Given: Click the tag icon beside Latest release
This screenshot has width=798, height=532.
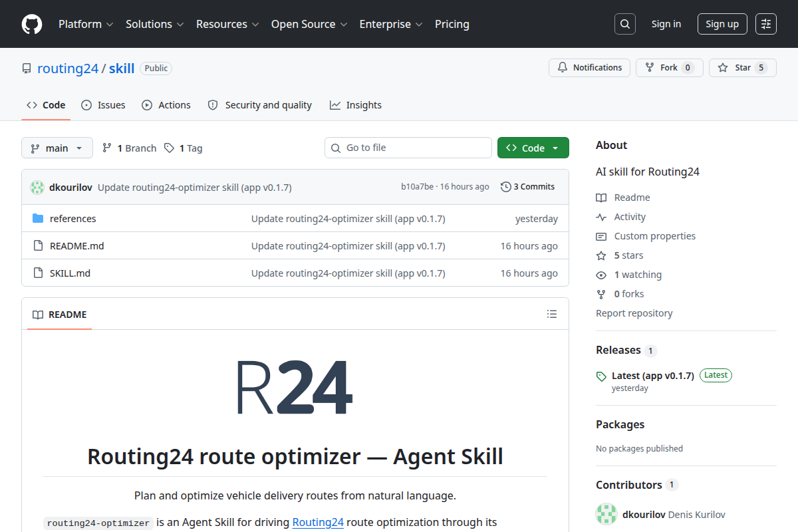Looking at the screenshot, I should point(601,376).
